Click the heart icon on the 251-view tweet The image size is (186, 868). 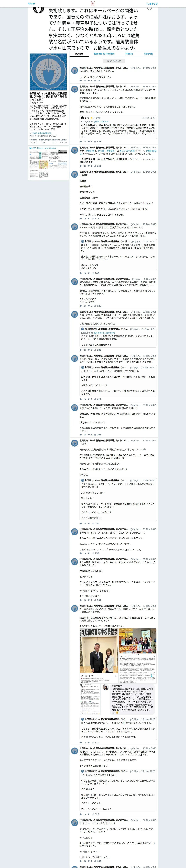pos(89,166)
